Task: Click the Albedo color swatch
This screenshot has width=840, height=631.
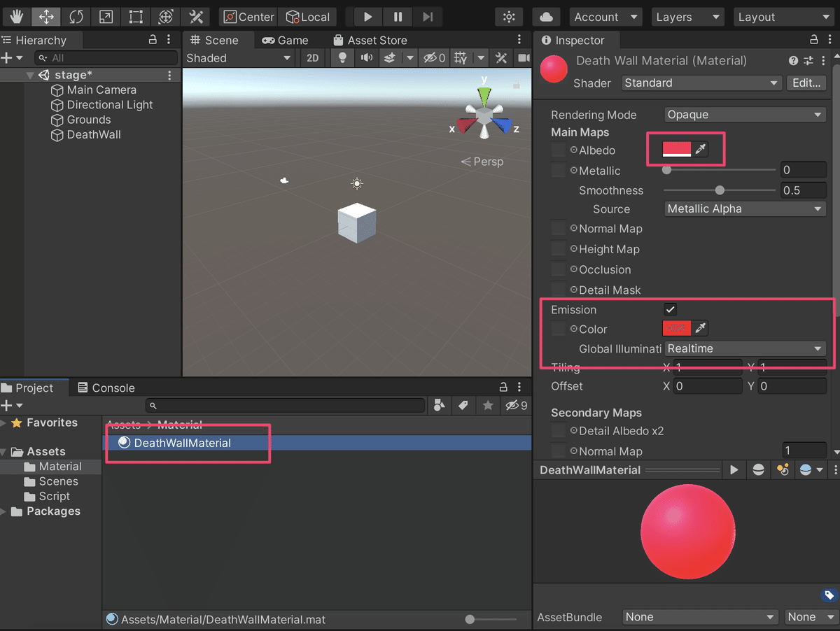Action: tap(677, 149)
